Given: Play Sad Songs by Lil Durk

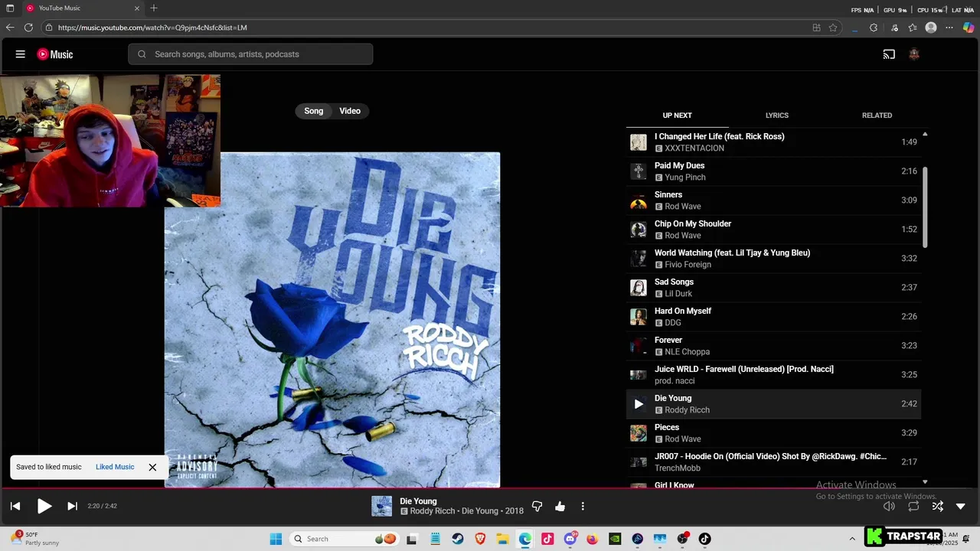Looking at the screenshot, I should (773, 288).
